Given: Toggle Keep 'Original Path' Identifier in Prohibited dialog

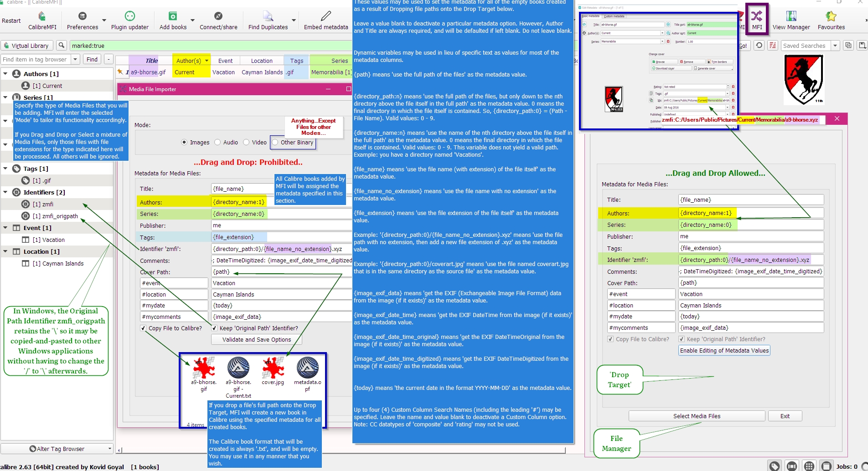Looking at the screenshot, I should click(x=214, y=328).
